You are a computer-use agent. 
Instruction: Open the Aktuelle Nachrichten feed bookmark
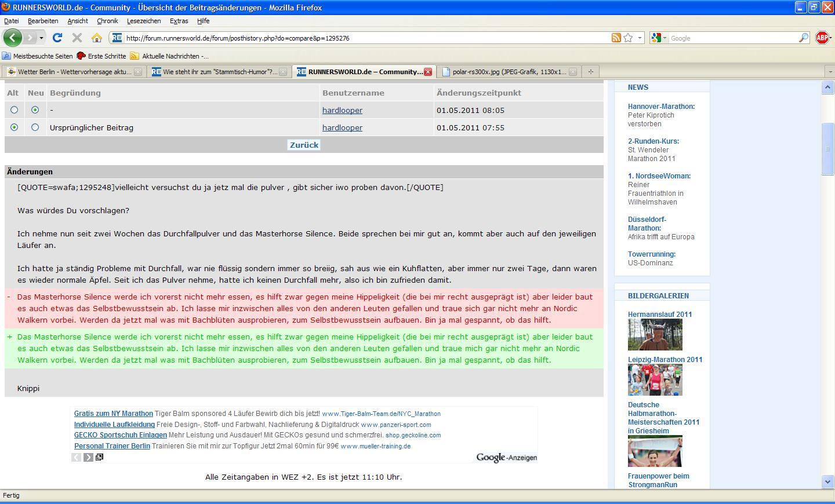click(169, 56)
